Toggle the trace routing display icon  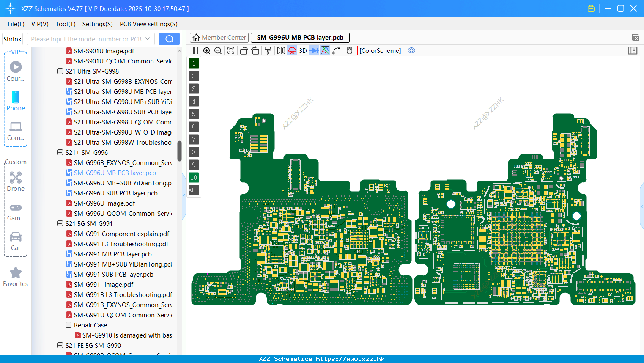pos(325,50)
